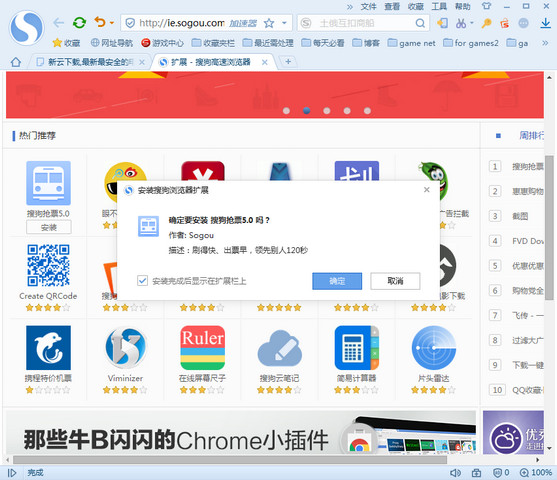
Task: Open the 100% zoom level control
Action: click(x=536, y=473)
